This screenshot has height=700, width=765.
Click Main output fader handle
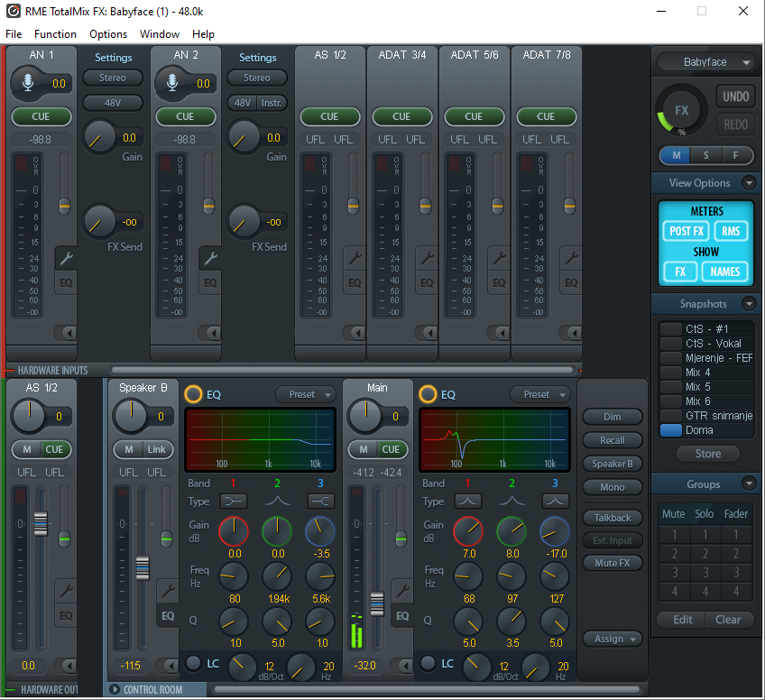tap(377, 604)
